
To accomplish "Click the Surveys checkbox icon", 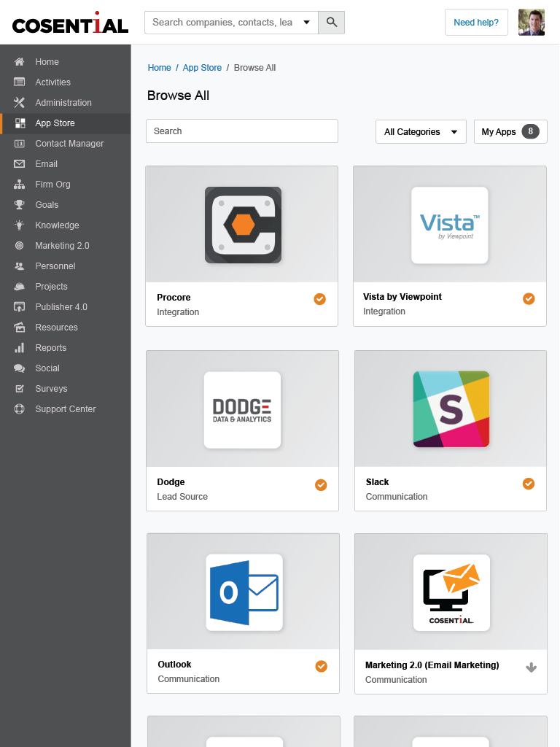I will click(19, 389).
